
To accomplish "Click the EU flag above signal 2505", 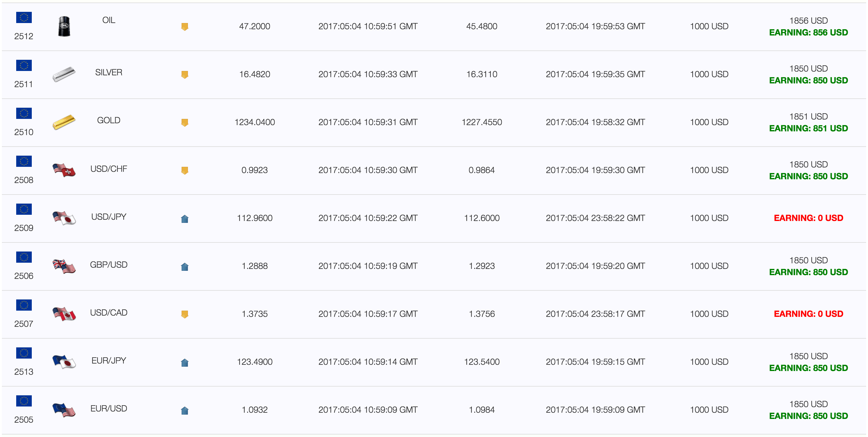I will tap(24, 401).
